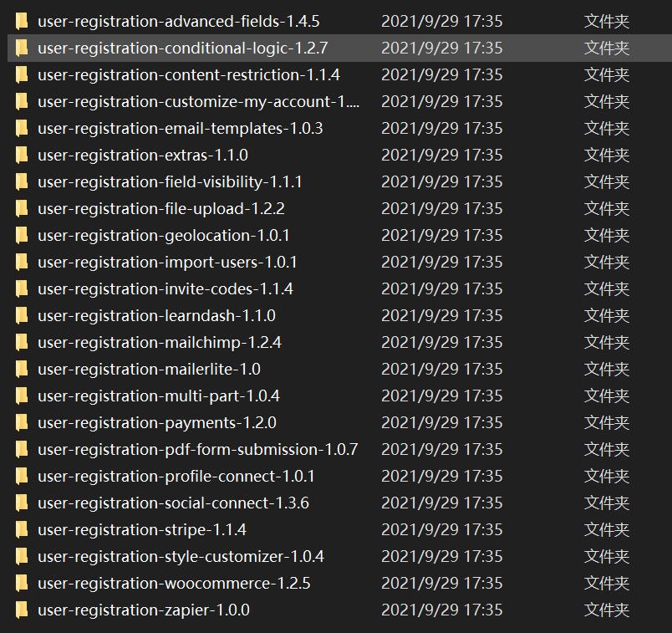
Task: Click folder icon of user-registration-payments-1.2.0
Action: (22, 422)
